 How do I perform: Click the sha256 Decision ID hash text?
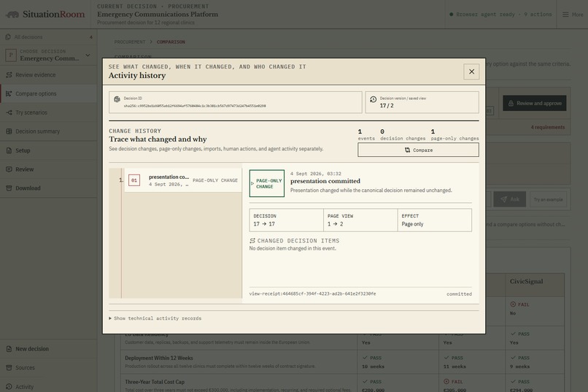coord(195,106)
